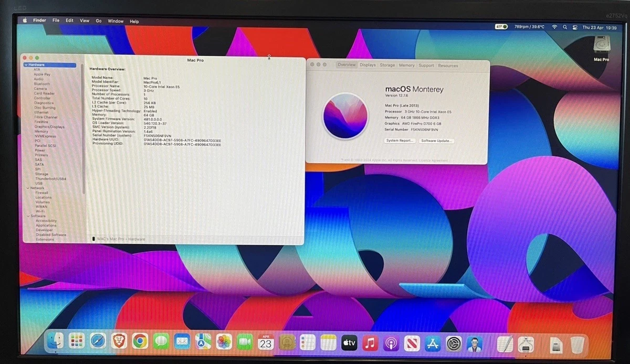Launch Safari from the Dock

[98, 342]
